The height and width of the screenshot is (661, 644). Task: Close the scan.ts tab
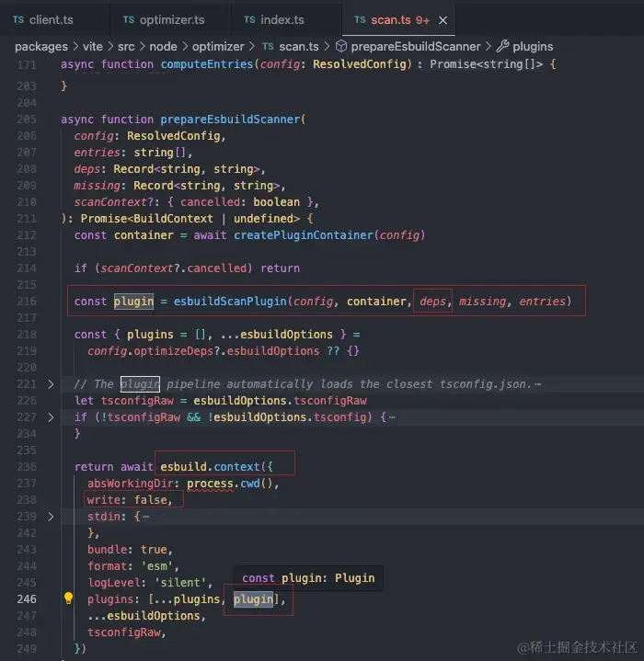point(443,20)
